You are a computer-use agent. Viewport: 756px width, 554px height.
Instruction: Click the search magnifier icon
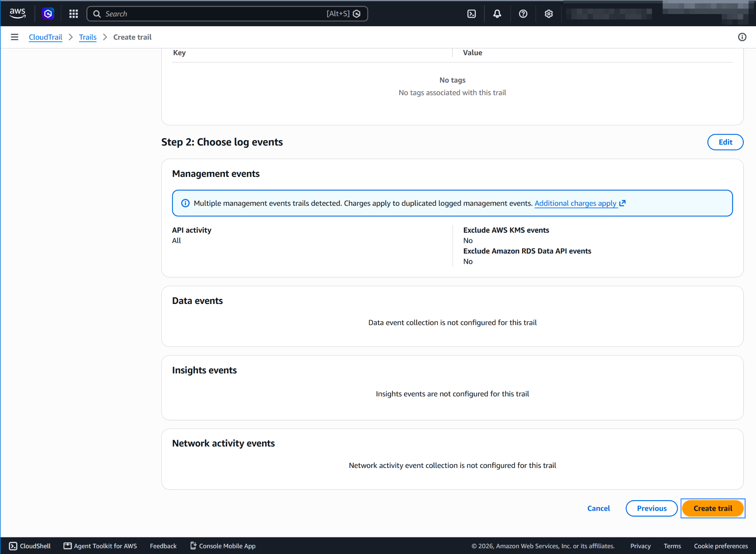pos(97,14)
